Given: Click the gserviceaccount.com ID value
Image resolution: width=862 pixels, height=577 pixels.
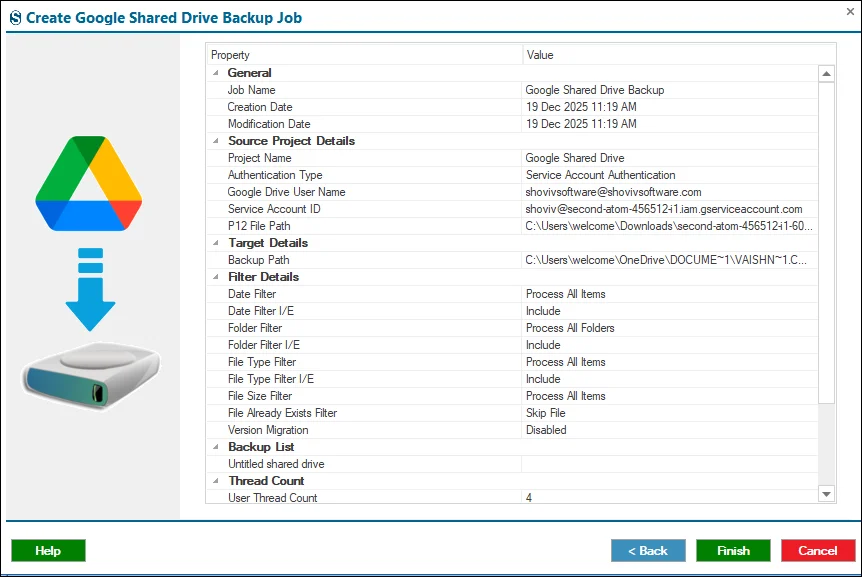Looking at the screenshot, I should pos(664,209).
